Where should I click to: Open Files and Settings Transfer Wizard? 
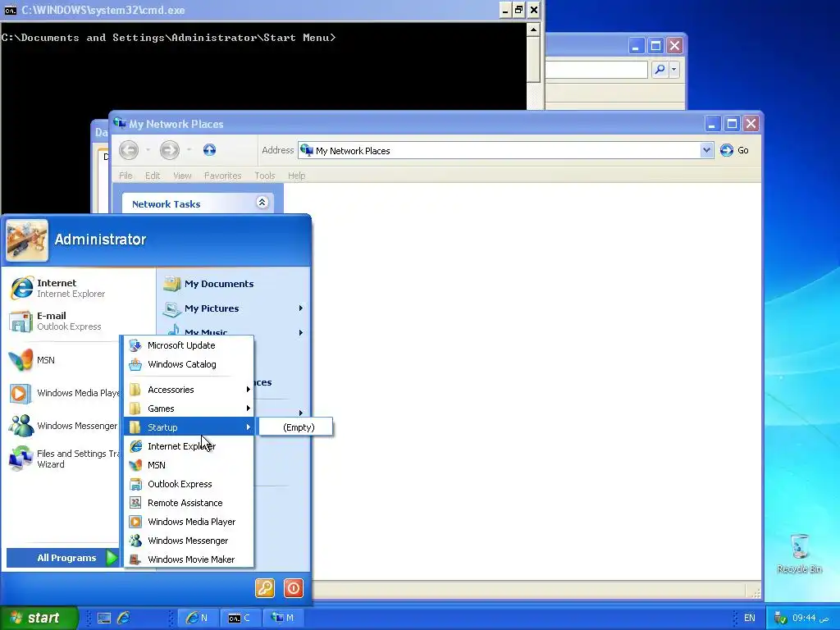[x=63, y=459]
